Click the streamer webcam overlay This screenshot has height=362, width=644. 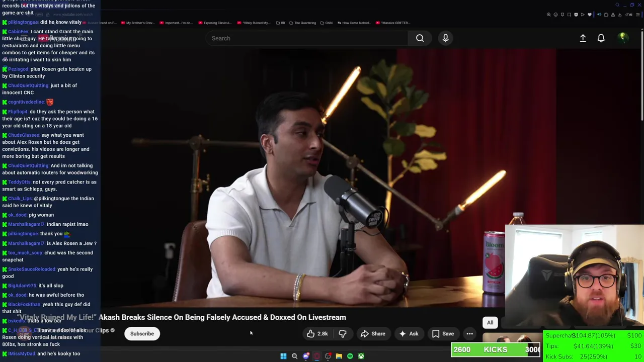pos(575,278)
